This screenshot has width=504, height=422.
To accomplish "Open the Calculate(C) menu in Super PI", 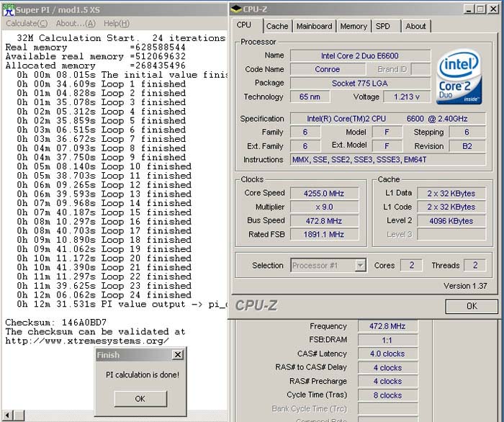I will (27, 24).
